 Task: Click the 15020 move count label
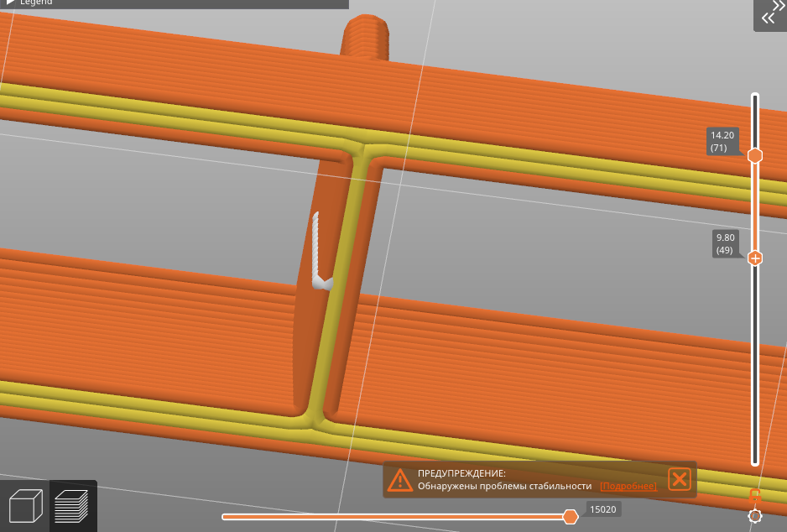tap(602, 509)
